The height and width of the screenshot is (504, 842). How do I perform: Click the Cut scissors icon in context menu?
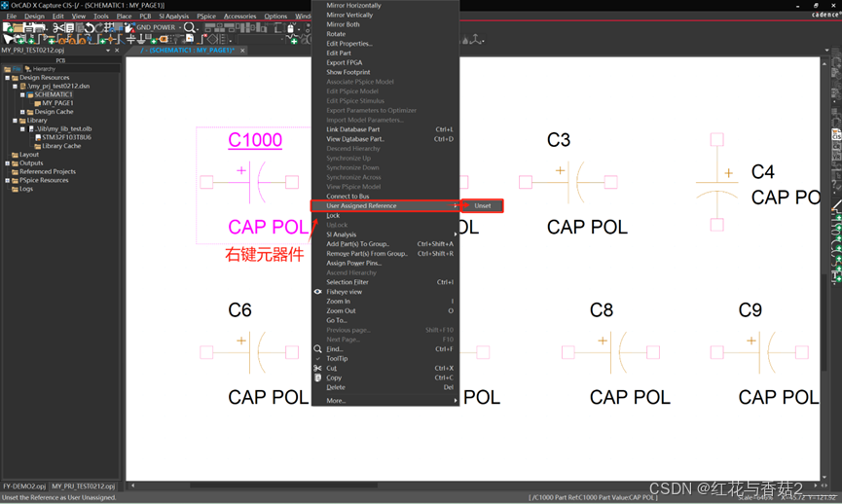(318, 368)
